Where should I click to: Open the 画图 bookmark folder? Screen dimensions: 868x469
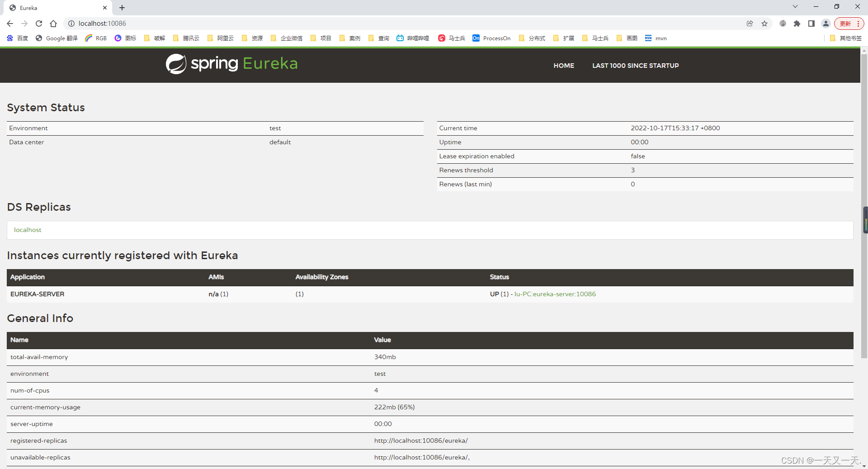627,38
